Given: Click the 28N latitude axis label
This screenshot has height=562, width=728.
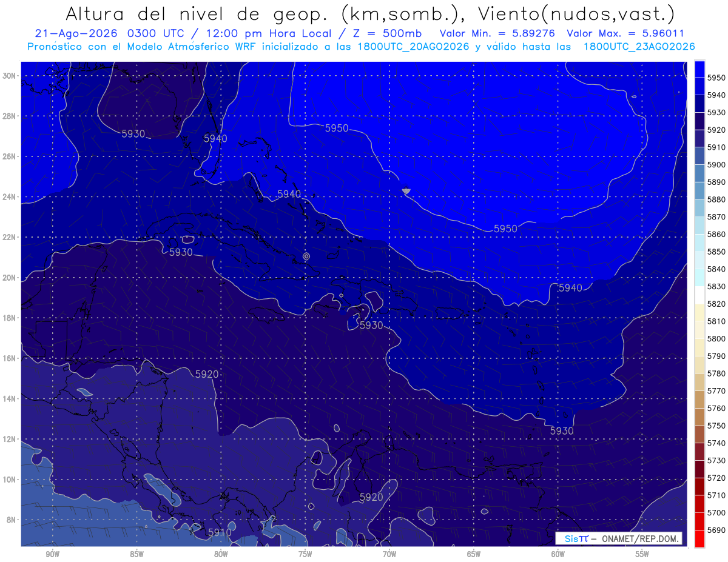Looking at the screenshot, I should (9, 116).
